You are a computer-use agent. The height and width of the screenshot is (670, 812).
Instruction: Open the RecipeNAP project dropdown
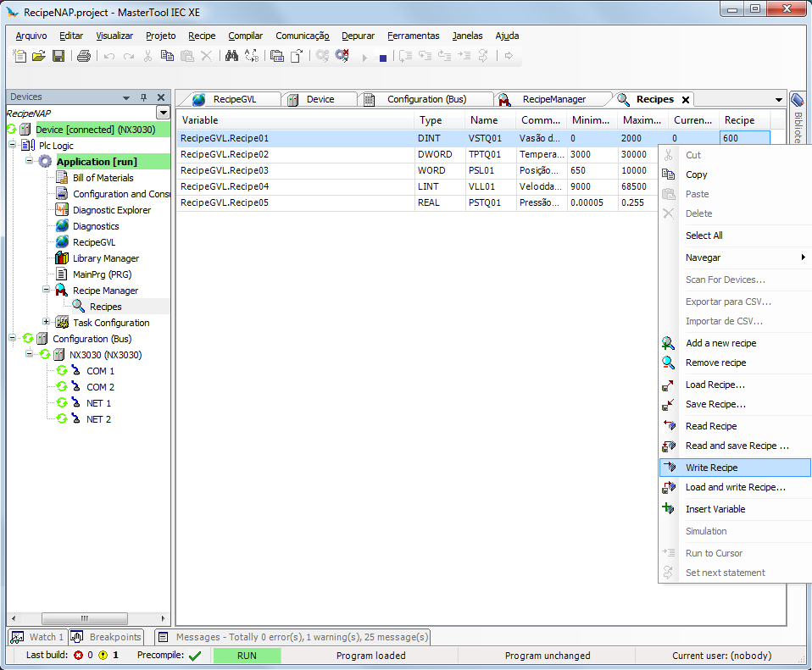163,113
